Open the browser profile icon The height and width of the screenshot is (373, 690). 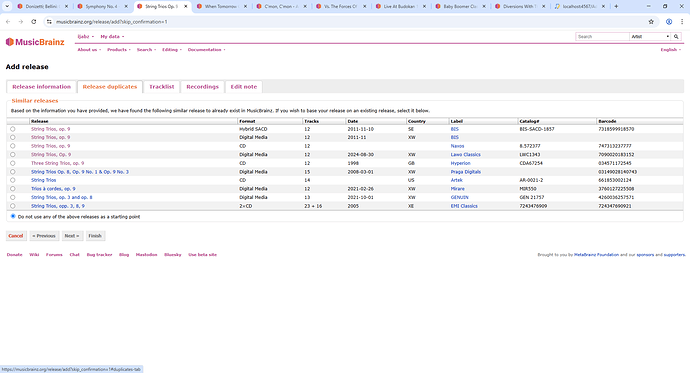669,22
